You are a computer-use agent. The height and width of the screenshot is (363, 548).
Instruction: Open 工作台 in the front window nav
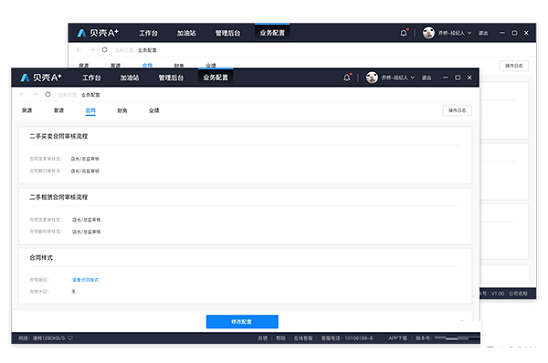(x=92, y=78)
